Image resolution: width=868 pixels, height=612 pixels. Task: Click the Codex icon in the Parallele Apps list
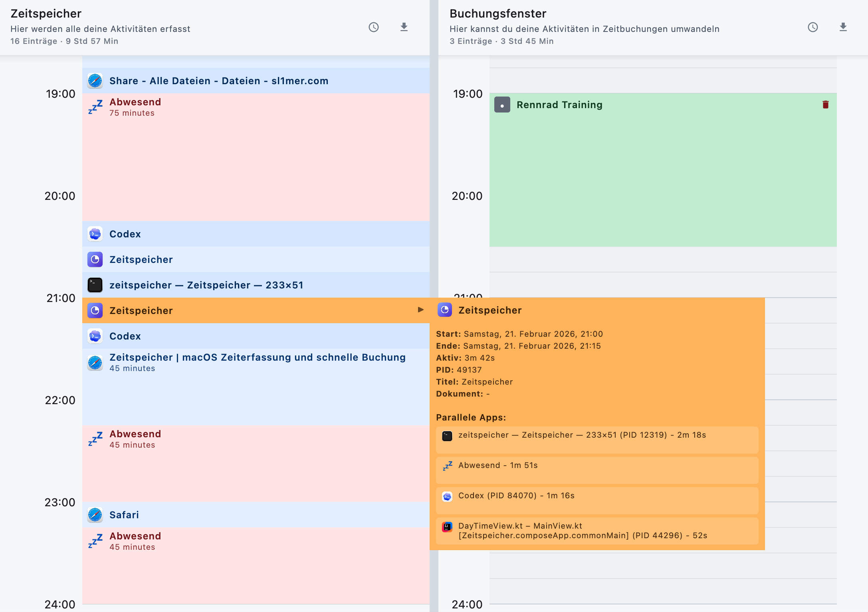(448, 496)
